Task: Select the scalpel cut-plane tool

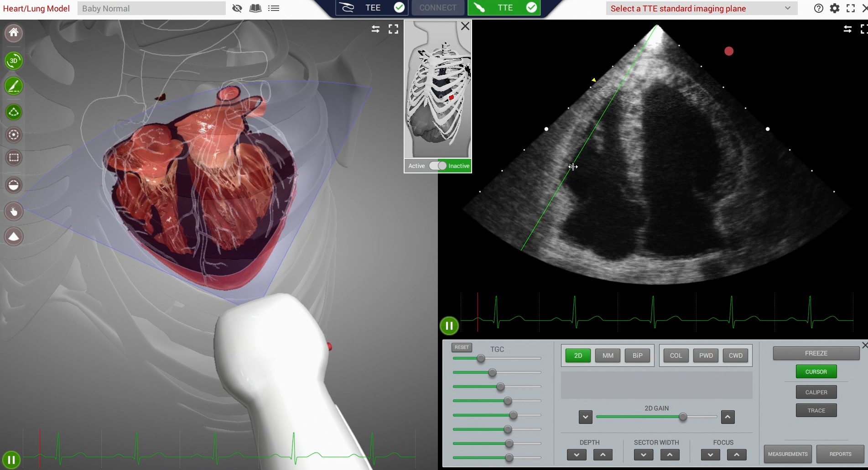Action: click(x=14, y=86)
